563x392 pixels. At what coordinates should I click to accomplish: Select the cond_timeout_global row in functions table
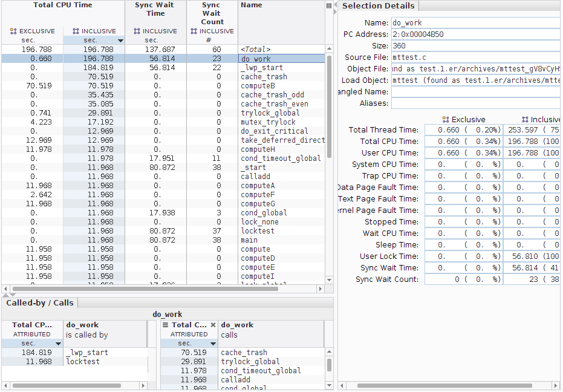(163, 158)
